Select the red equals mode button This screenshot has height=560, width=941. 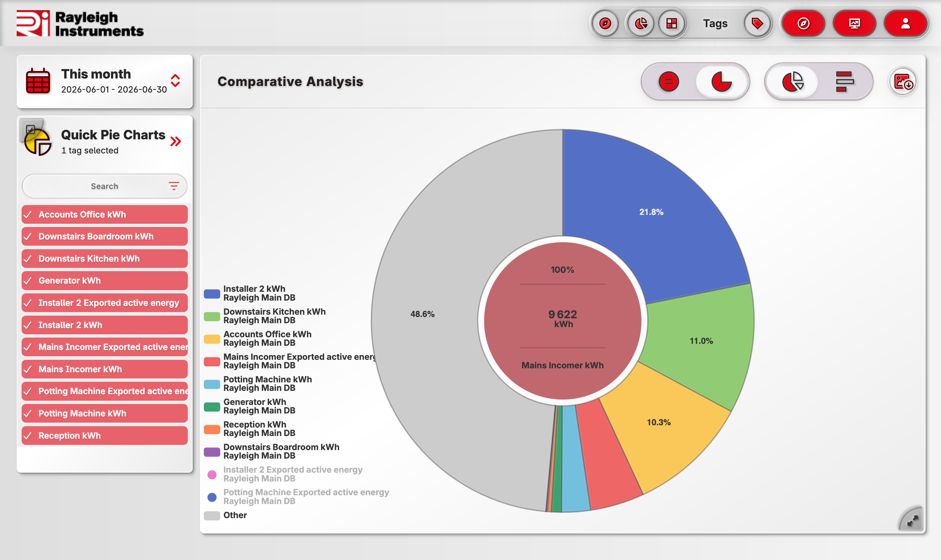pyautogui.click(x=668, y=81)
